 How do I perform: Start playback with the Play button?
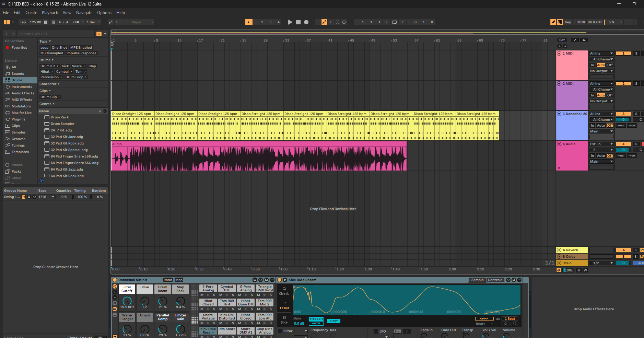(x=290, y=22)
